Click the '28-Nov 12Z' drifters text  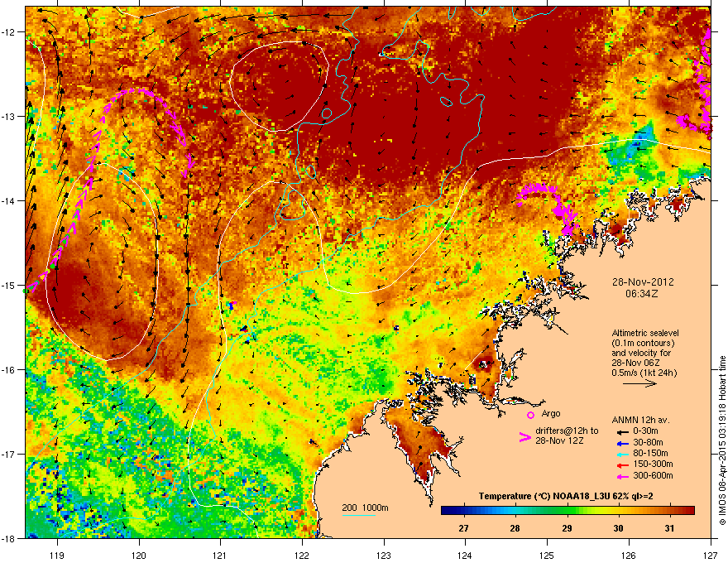pyautogui.click(x=559, y=440)
